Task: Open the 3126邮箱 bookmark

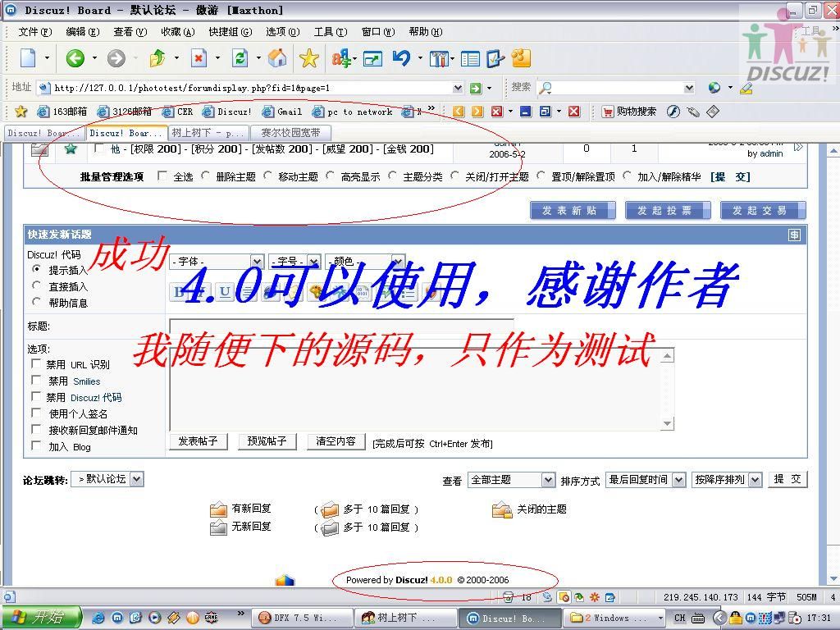Action: [x=125, y=112]
